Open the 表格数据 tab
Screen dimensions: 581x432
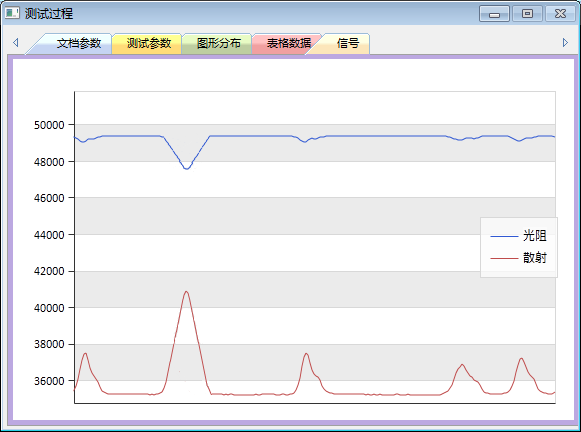coord(289,43)
